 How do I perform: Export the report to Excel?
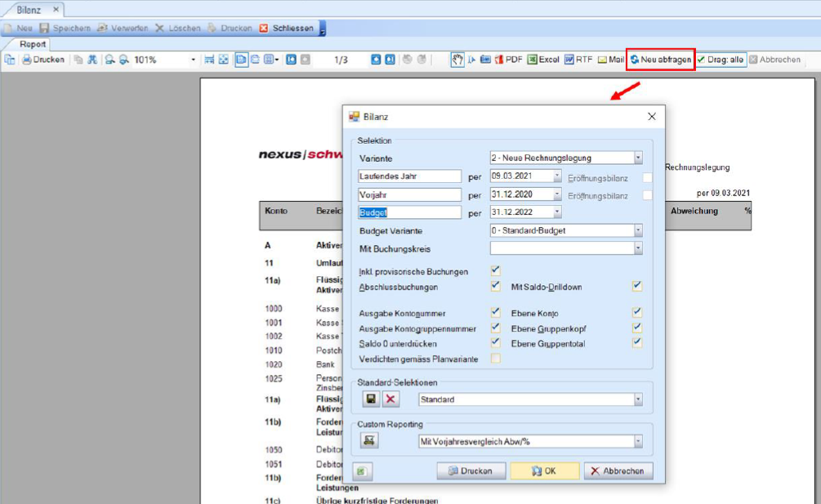tap(543, 60)
